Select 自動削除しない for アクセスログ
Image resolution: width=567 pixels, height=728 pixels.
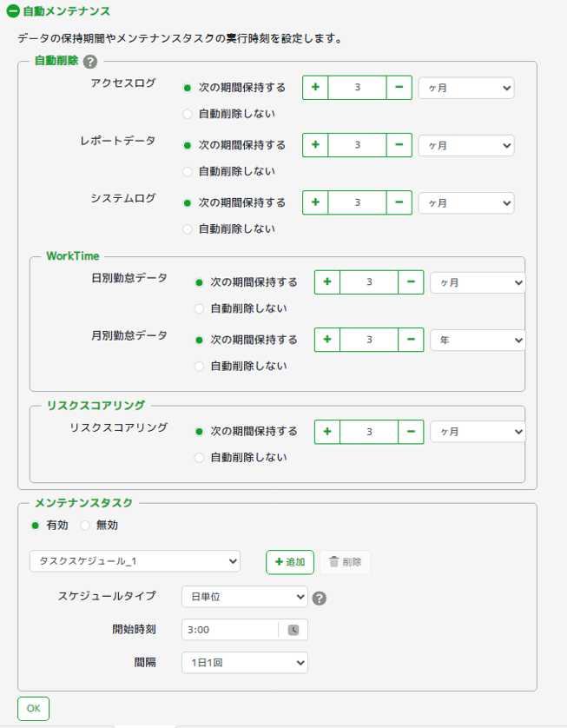(188, 114)
